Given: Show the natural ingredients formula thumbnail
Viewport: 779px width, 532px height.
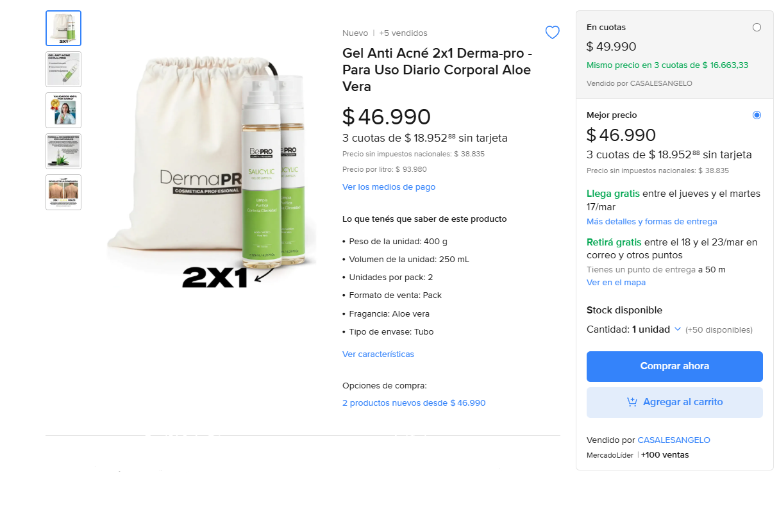Looking at the screenshot, I should click(63, 151).
